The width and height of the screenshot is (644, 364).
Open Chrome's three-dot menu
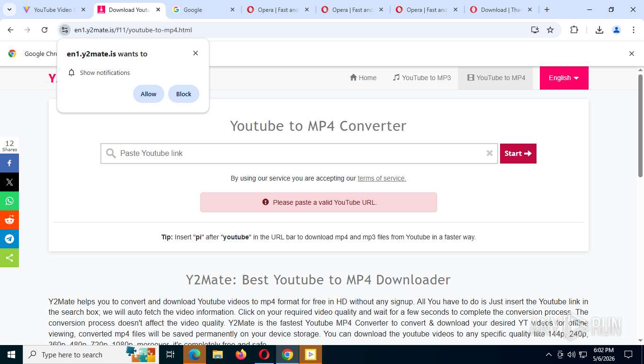(634, 30)
